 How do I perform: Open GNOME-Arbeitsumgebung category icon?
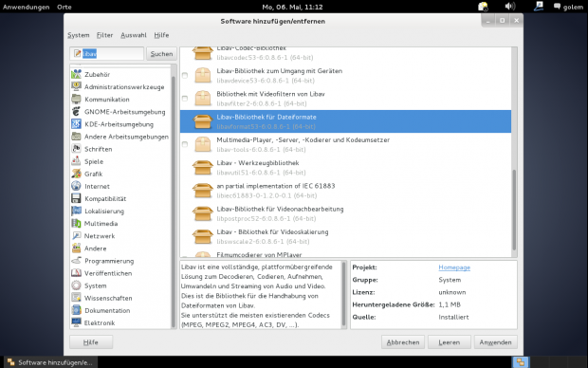coord(76,111)
